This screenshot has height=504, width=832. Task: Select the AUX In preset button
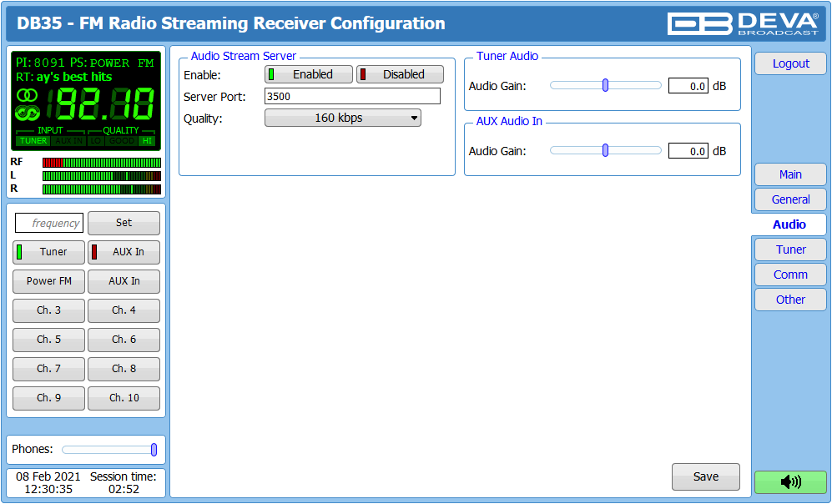pyautogui.click(x=124, y=281)
